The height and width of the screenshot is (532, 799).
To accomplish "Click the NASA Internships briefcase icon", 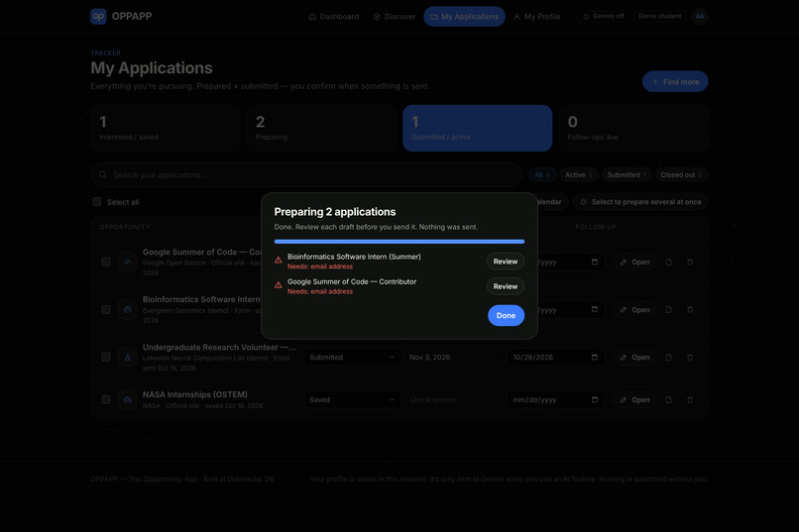I will (128, 399).
